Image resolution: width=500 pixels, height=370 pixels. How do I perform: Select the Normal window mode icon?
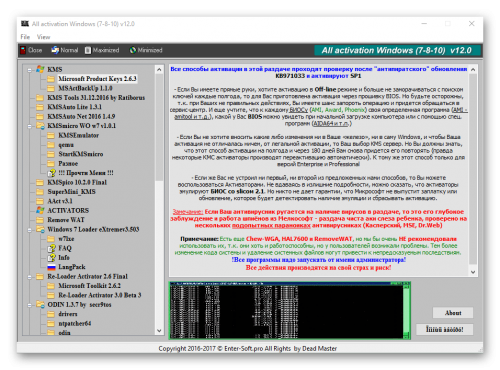click(55, 50)
